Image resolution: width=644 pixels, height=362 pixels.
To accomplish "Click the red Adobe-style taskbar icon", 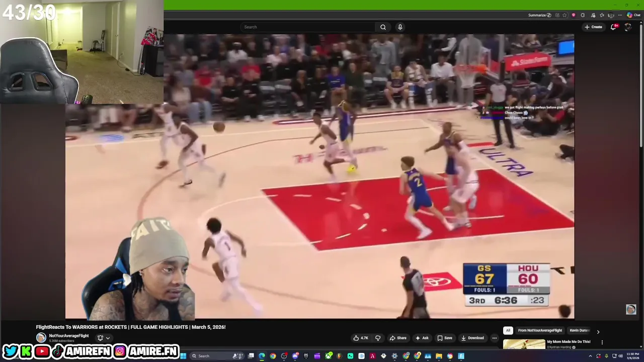I will [372, 356].
